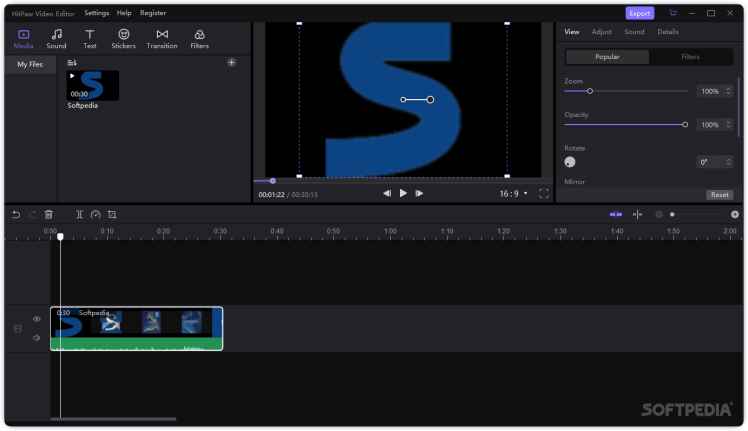Select the My Files category

tap(30, 64)
